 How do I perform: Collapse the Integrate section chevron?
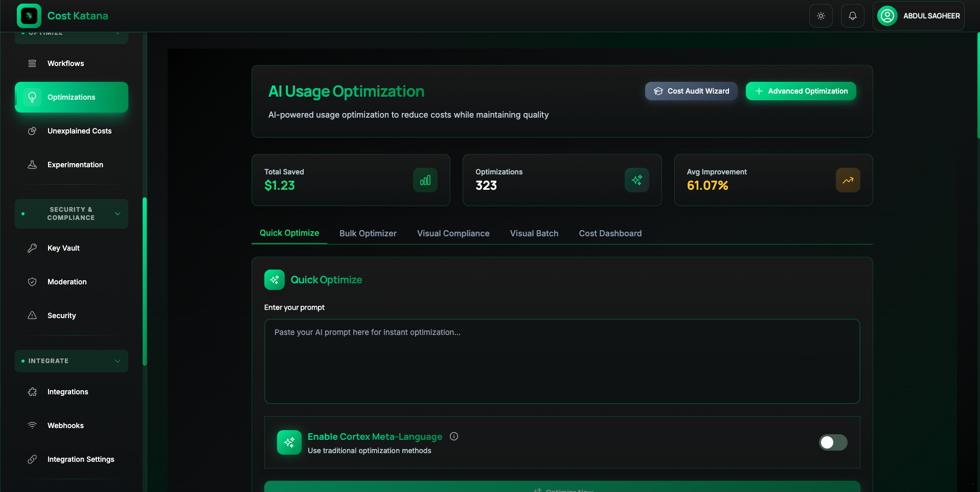click(118, 361)
